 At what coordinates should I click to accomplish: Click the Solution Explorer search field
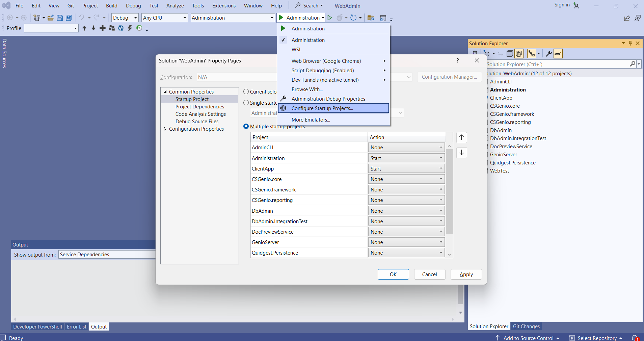[x=558, y=64]
